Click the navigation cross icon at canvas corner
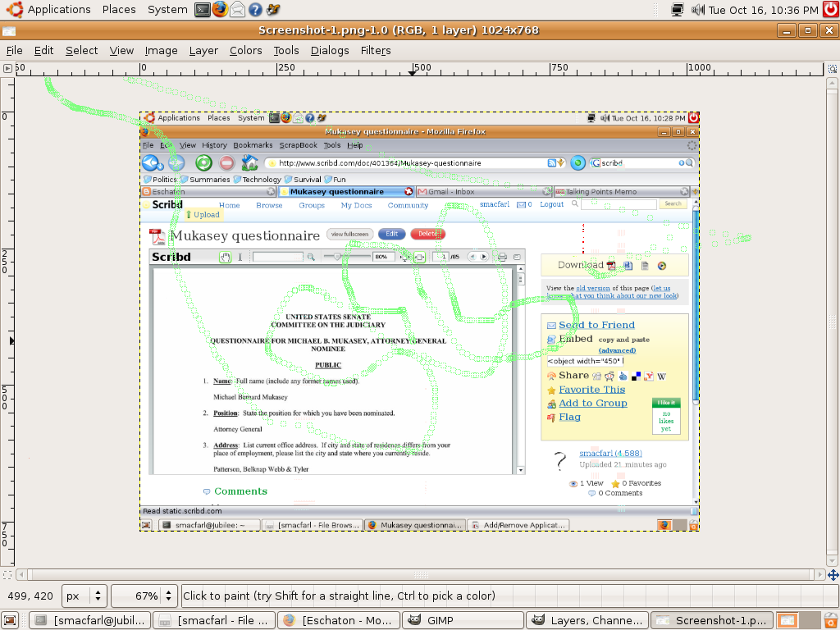Screen dimensions: 840x630 833,575
